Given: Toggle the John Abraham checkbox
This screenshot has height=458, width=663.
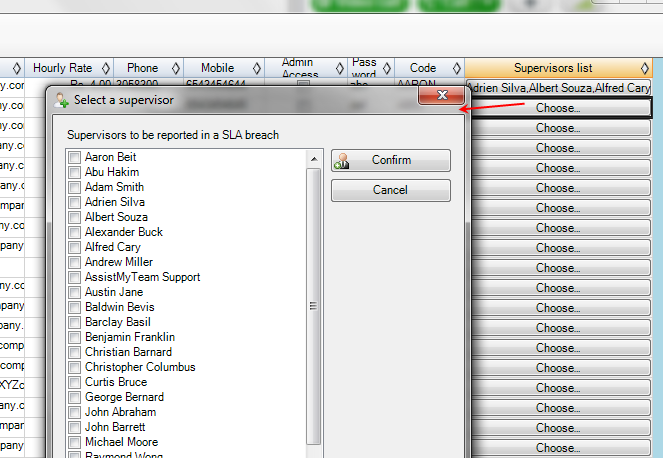Looking at the screenshot, I should 74,412.
